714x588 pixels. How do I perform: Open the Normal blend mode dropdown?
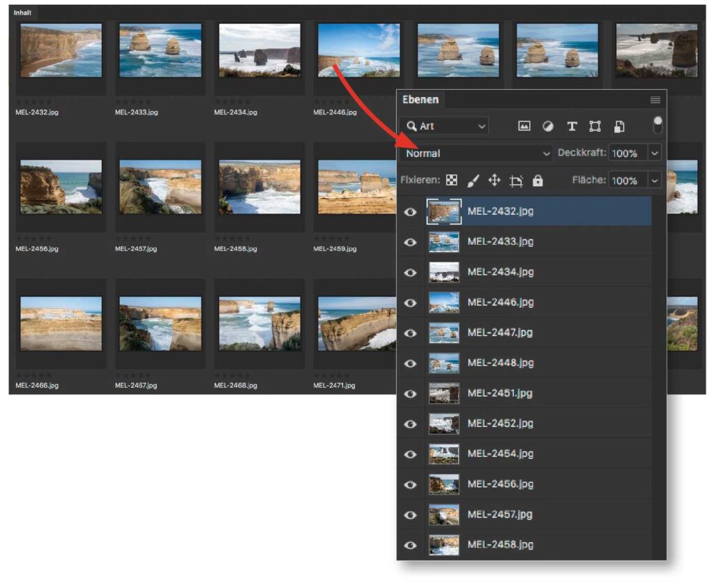[x=477, y=153]
